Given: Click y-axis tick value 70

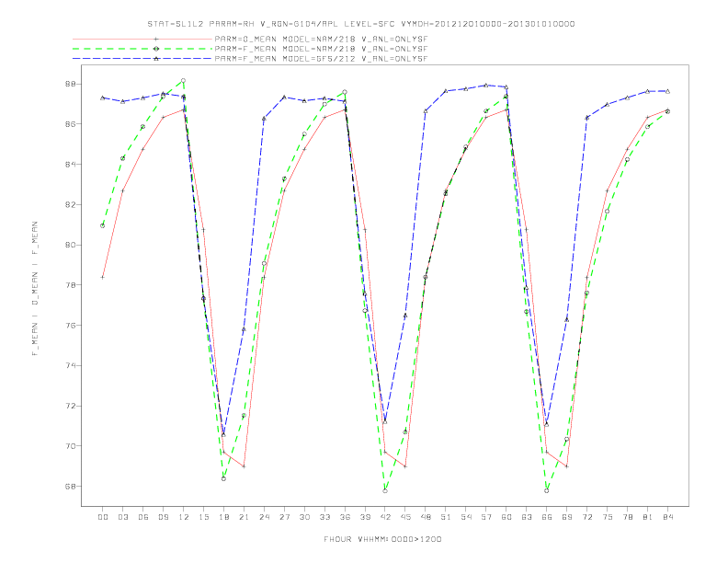Looking at the screenshot, I should [x=70, y=446].
